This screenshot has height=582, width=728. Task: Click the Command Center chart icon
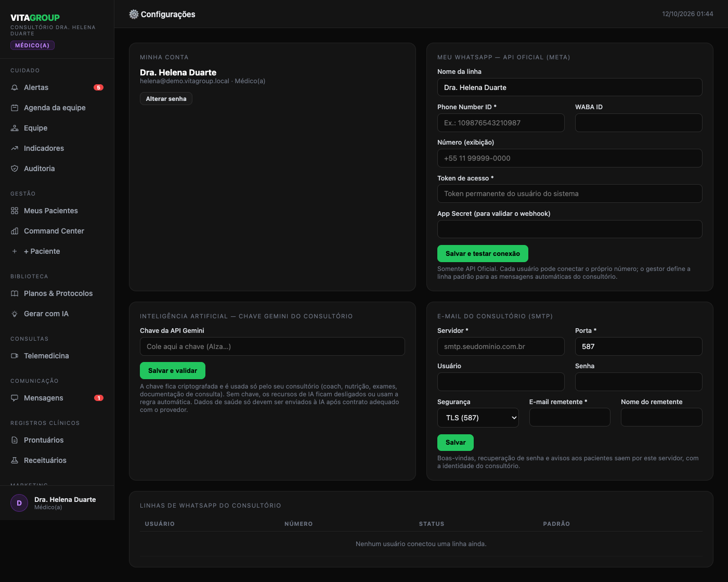click(x=15, y=231)
